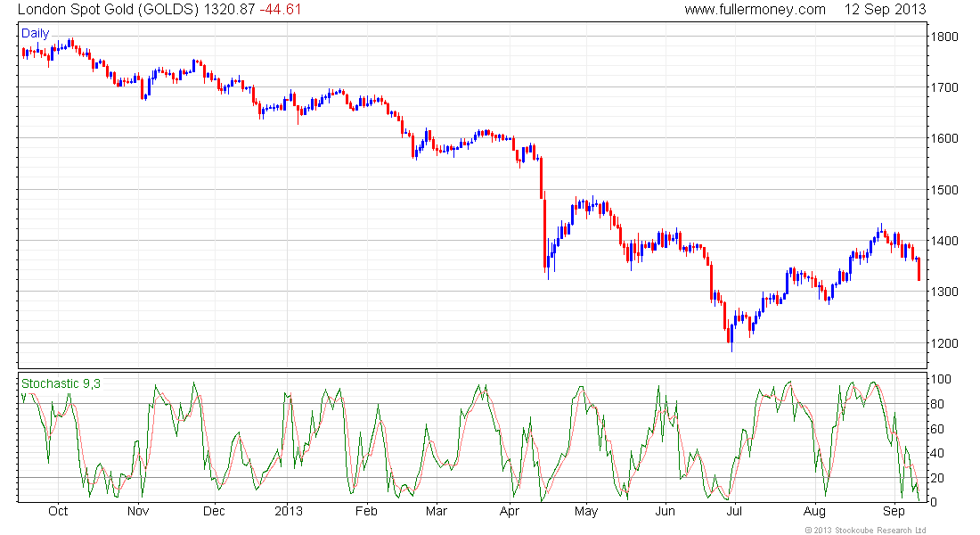Click the 1200 price axis label
This screenshot has height=535, width=980.
944,343
